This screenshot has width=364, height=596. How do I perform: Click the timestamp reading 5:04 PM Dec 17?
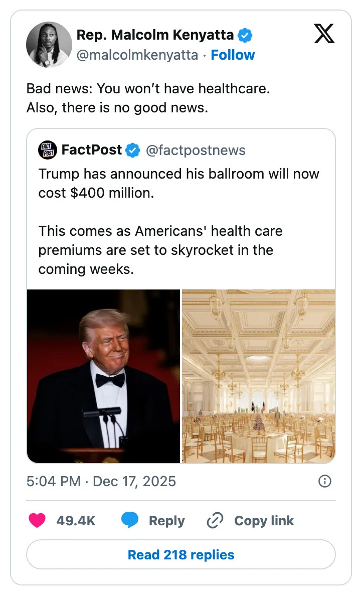click(101, 481)
